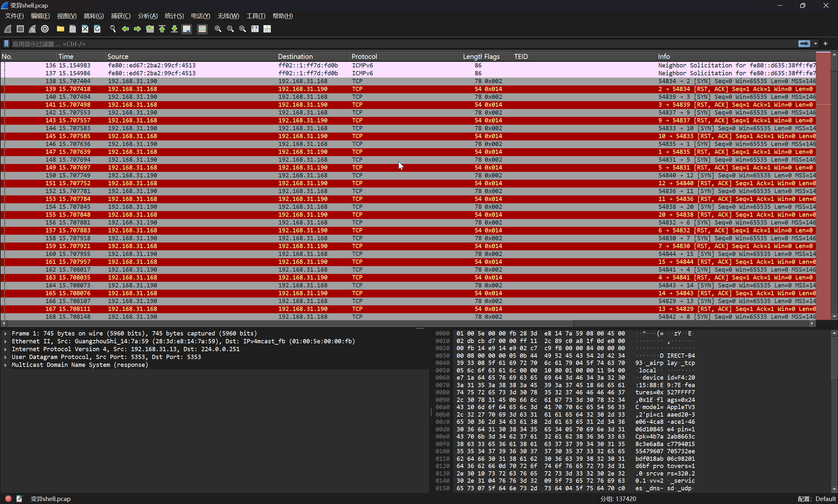The height and width of the screenshot is (504, 838).
Task: Select packet 160 row to port 15
Action: coord(408,254)
